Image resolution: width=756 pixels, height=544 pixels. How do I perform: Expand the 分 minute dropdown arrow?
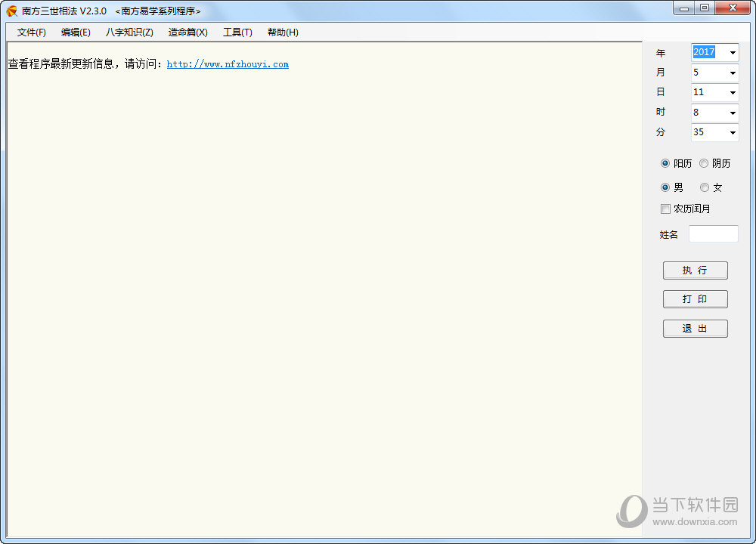point(733,132)
